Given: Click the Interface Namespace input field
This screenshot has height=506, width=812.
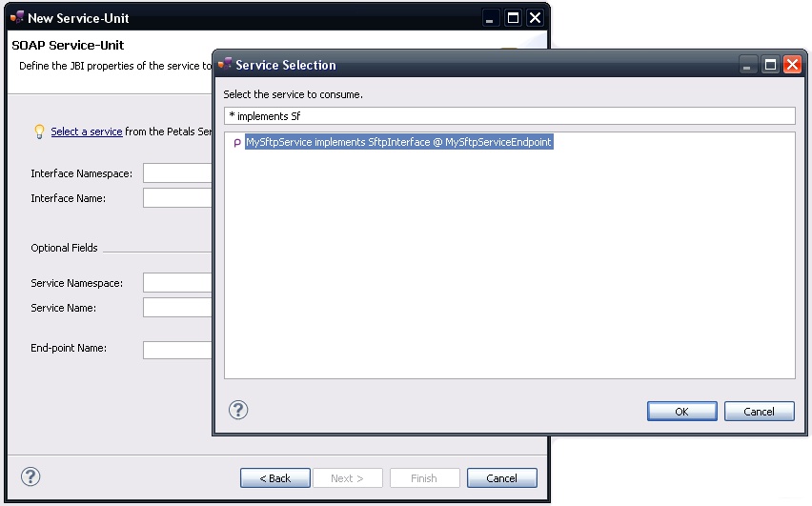Looking at the screenshot, I should click(x=177, y=173).
